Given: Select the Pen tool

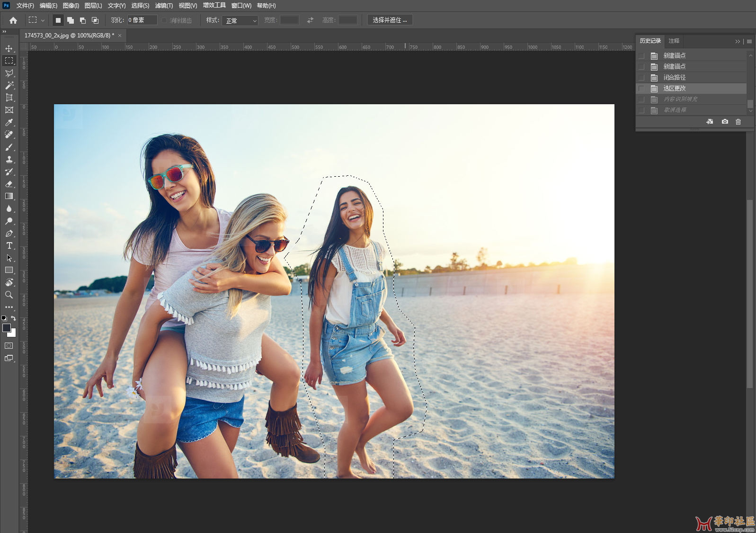Looking at the screenshot, I should point(9,233).
